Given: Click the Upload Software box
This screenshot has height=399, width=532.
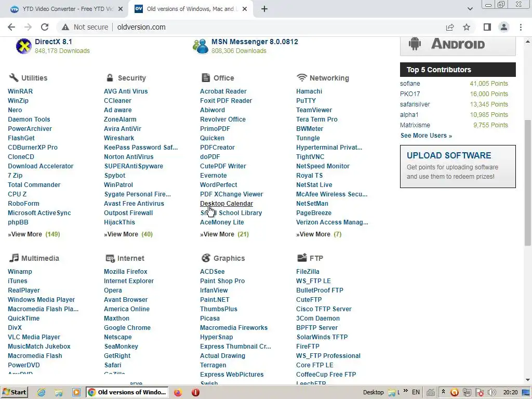Looking at the screenshot, I should click(x=458, y=166).
